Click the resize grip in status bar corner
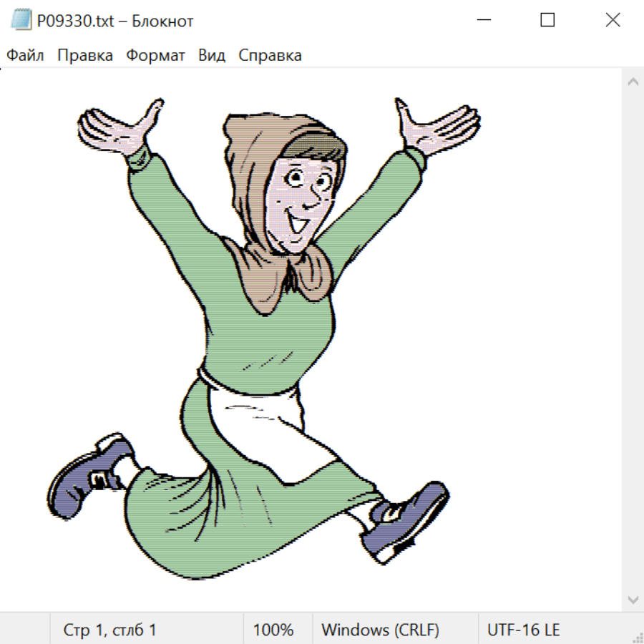Image resolution: width=644 pixels, height=644 pixels. (x=637, y=637)
